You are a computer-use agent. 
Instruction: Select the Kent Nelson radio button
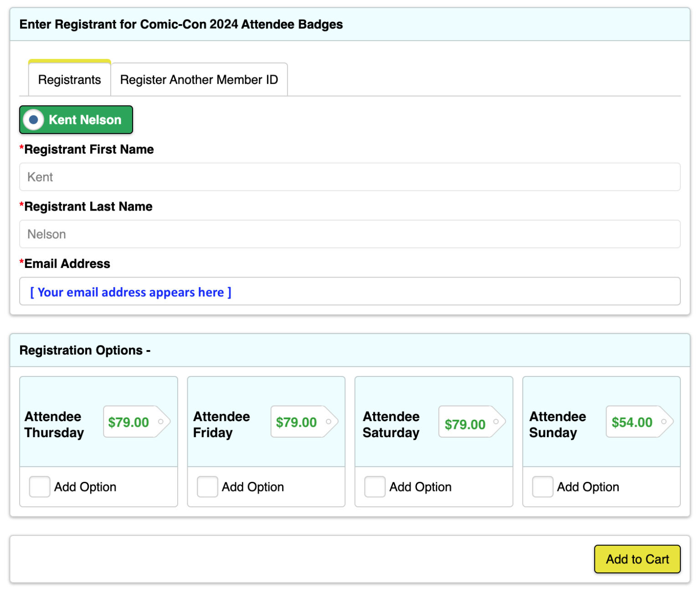33,120
